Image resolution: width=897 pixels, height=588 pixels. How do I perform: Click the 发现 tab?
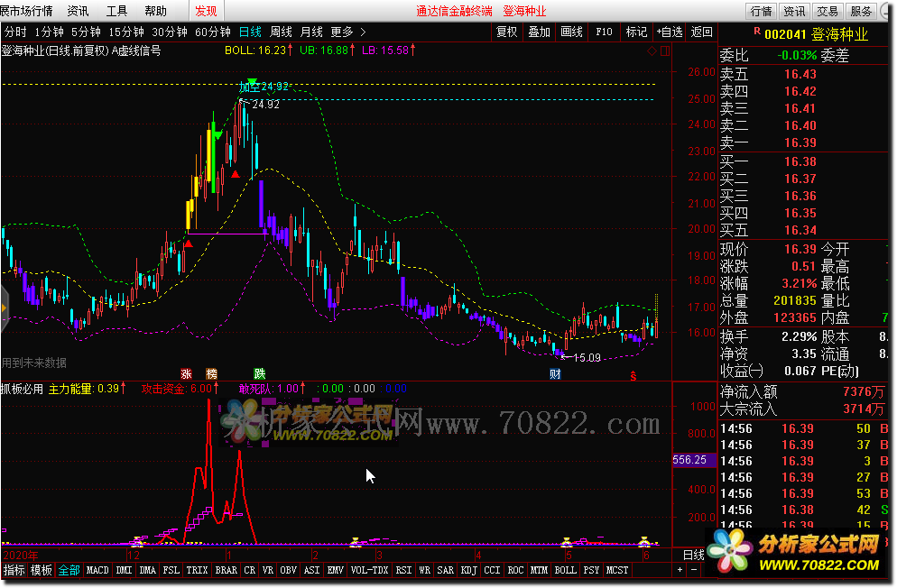pyautogui.click(x=206, y=11)
